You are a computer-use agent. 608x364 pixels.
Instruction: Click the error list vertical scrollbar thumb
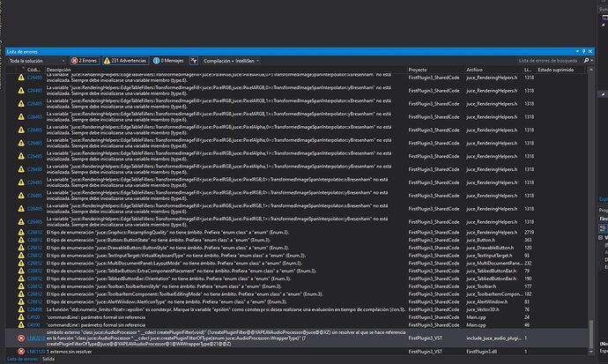click(x=591, y=334)
